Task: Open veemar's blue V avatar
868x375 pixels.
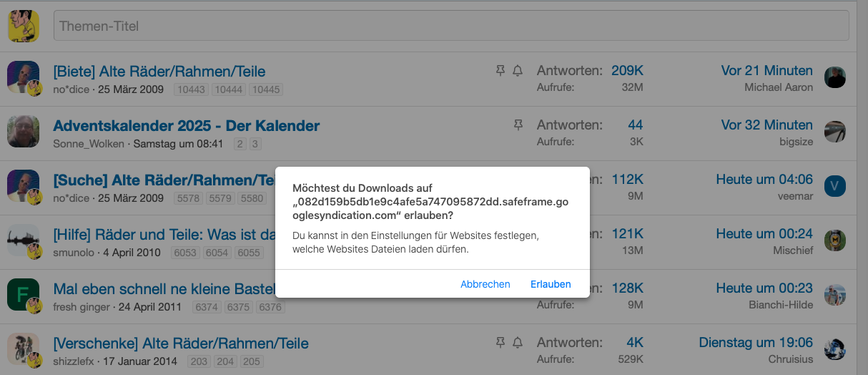Action: coord(834,186)
